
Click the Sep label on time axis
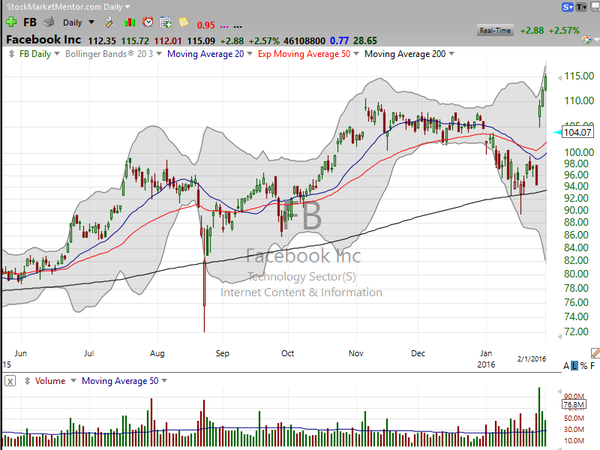coord(222,353)
